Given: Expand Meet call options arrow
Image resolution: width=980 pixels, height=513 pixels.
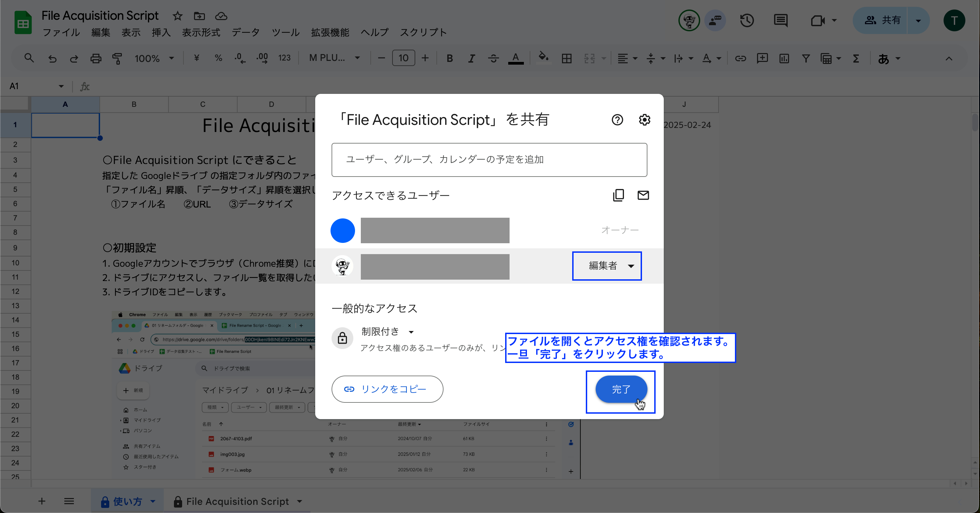Looking at the screenshot, I should pyautogui.click(x=834, y=20).
